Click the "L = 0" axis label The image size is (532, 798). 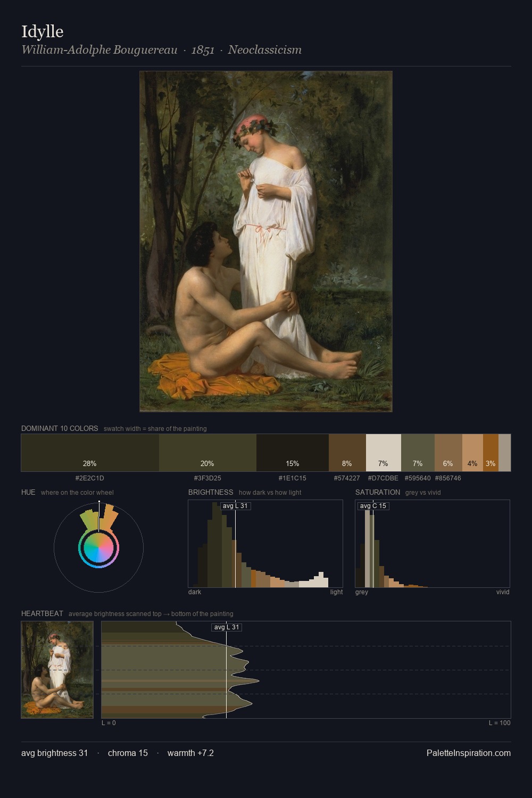[x=109, y=723]
